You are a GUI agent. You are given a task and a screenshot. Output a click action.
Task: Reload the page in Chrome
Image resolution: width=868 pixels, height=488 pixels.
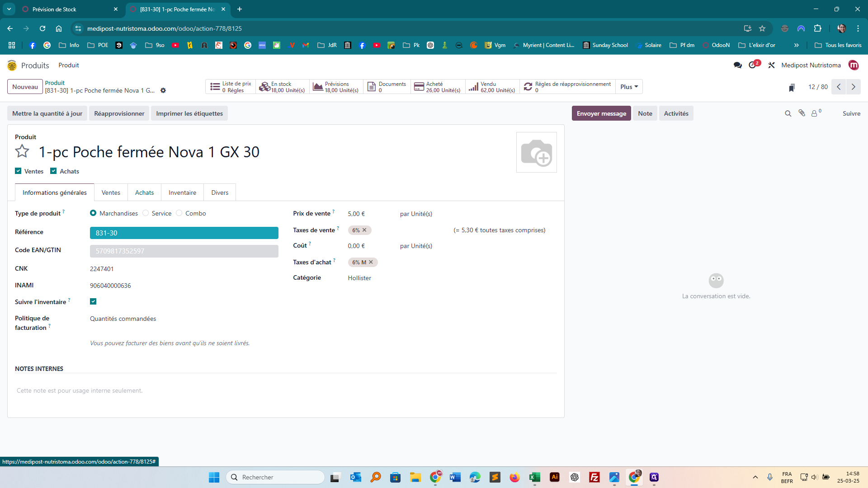(x=42, y=28)
